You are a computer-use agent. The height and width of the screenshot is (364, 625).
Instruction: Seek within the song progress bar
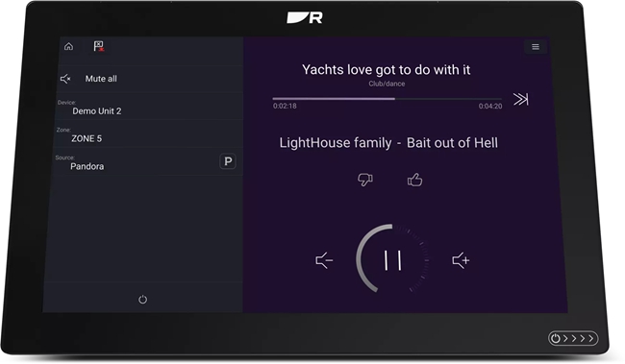[x=387, y=99]
